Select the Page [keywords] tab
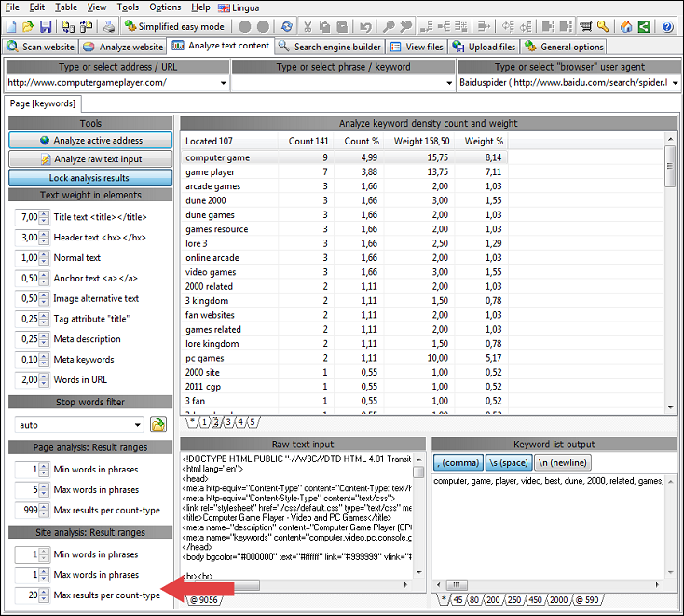The height and width of the screenshot is (616, 684). pos(43,103)
